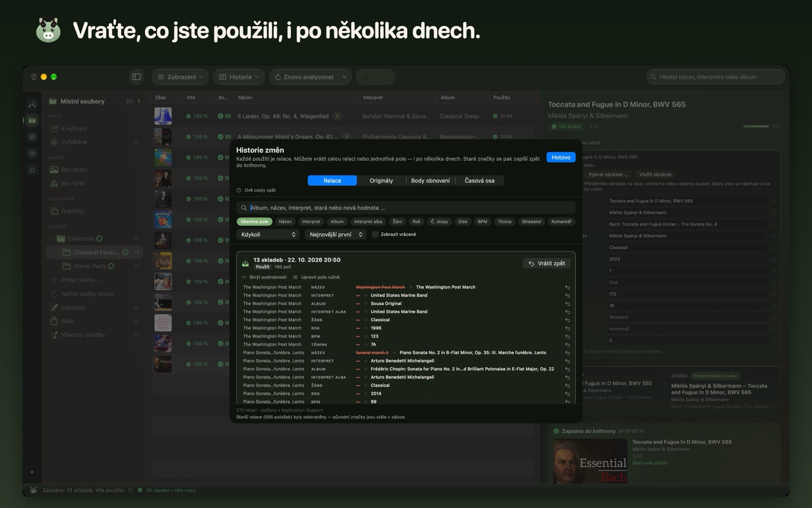Click the magnifier icon in history search

pos(244,208)
